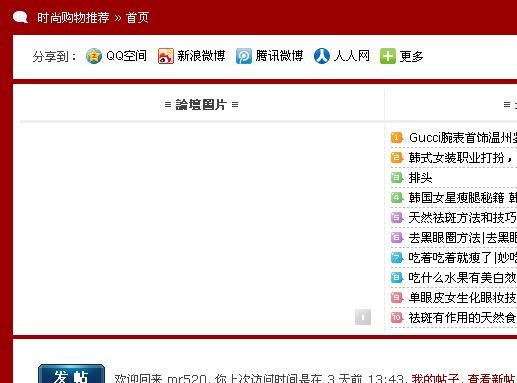The image size is (517, 383).
Task: Click the gray slideshow indicator square
Action: coord(363,317)
